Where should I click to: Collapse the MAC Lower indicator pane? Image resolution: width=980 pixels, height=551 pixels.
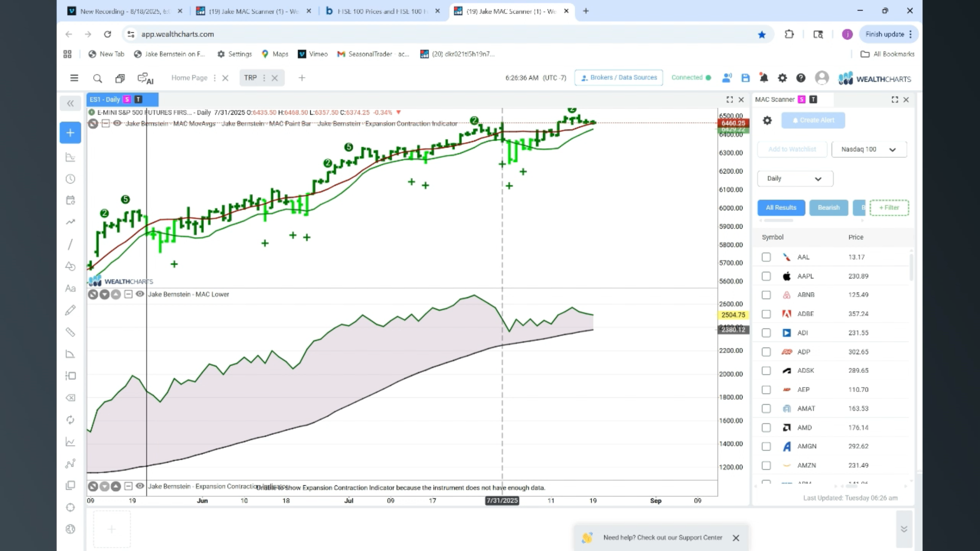click(x=128, y=294)
